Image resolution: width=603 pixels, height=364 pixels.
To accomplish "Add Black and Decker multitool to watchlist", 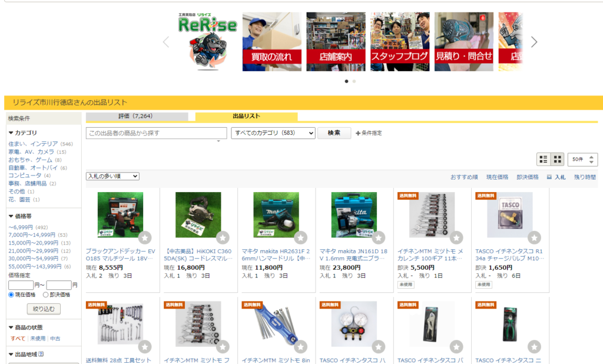I will tap(145, 237).
